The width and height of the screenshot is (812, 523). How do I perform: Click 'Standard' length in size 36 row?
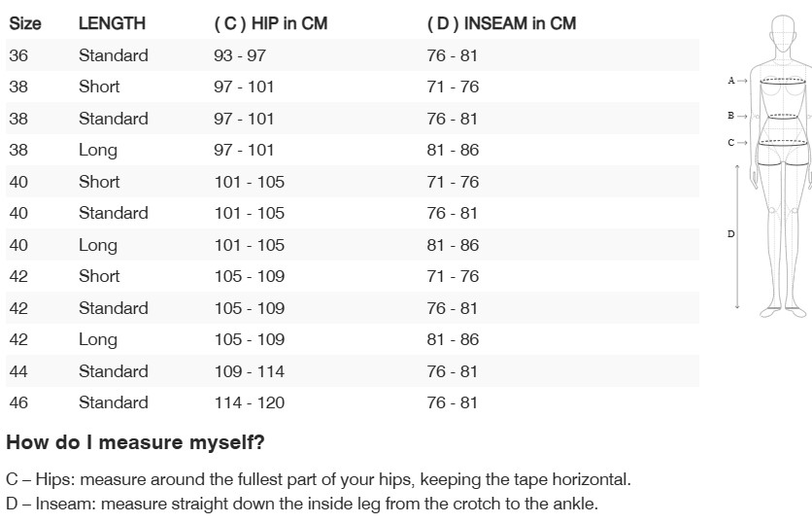113,55
